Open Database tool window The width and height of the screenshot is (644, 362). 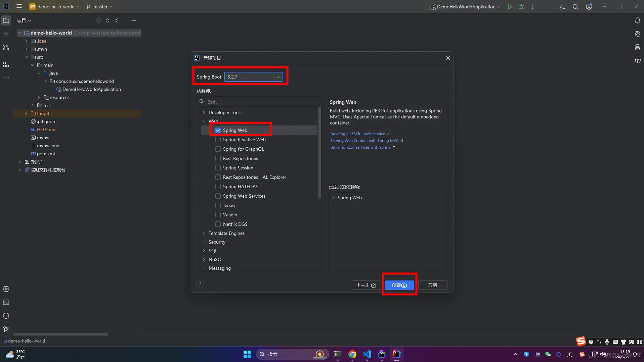click(x=637, y=47)
